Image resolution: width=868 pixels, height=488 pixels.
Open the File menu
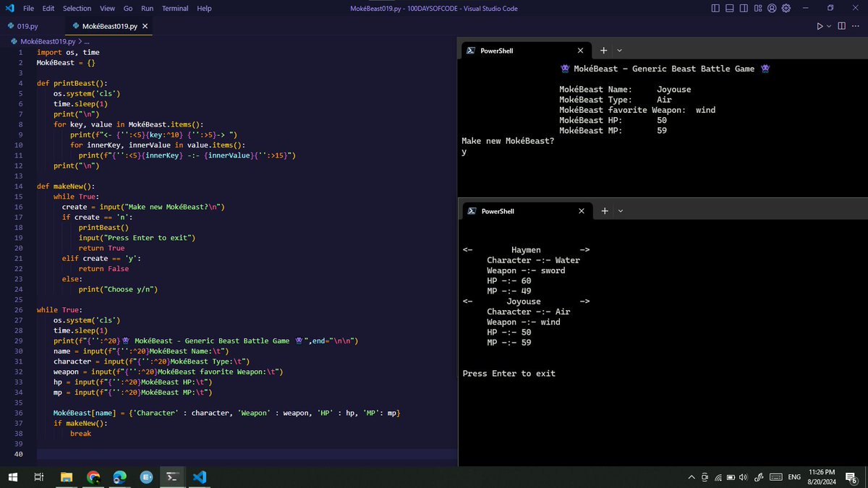click(29, 8)
